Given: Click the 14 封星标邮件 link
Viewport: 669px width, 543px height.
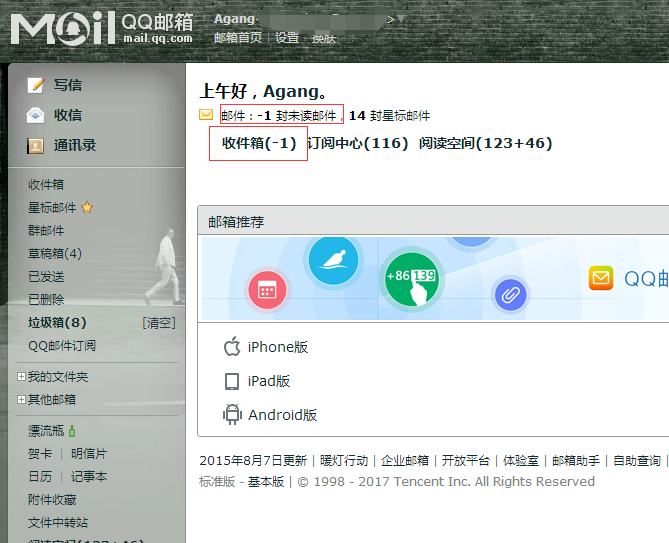Looking at the screenshot, I should coord(390,116).
